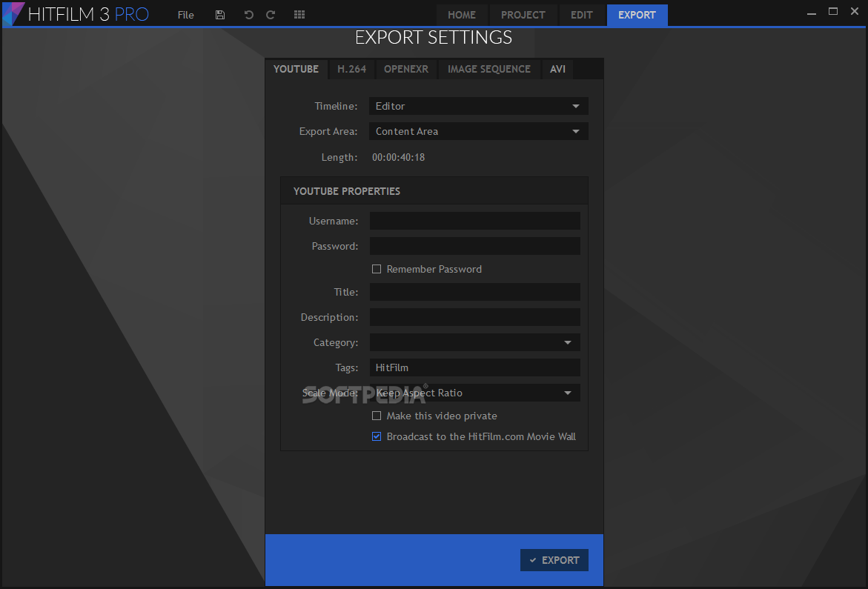The height and width of the screenshot is (589, 868).
Task: Open the OPENEXR export tab
Action: pos(405,69)
